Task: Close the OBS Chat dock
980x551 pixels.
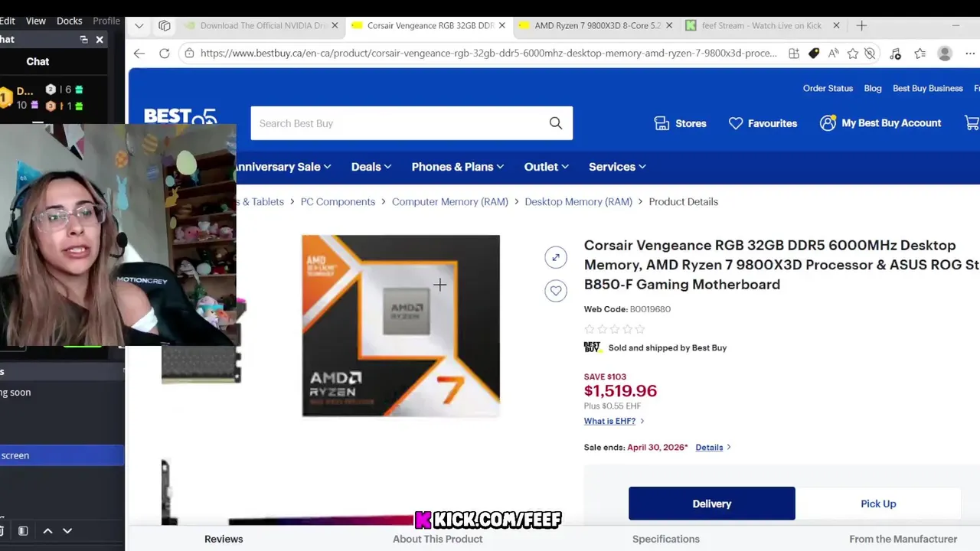Action: click(x=100, y=40)
